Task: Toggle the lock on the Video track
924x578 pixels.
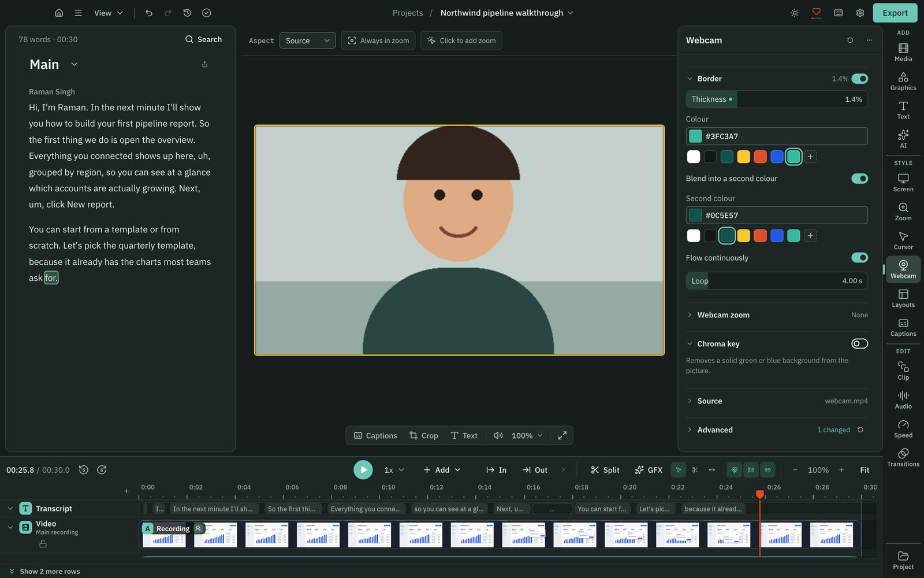Action: pyautogui.click(x=43, y=544)
